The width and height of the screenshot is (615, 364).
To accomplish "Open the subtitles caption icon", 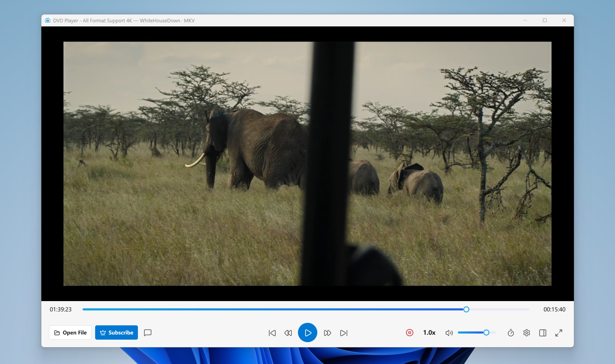I will coord(148,333).
